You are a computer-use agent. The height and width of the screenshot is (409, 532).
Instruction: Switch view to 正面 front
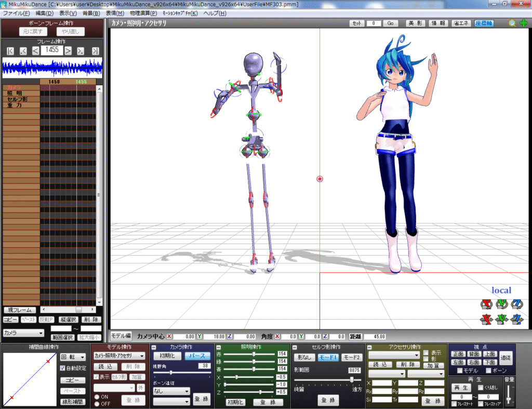coord(458,354)
